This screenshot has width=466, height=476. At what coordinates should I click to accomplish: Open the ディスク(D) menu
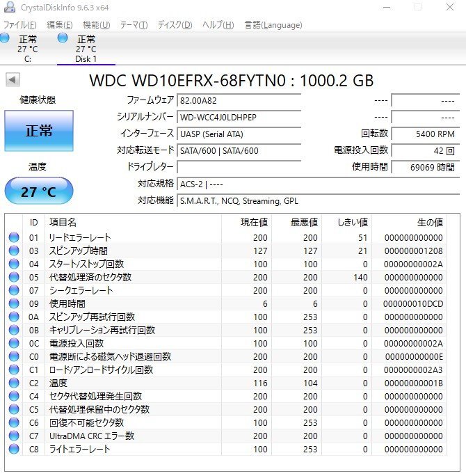pos(175,24)
